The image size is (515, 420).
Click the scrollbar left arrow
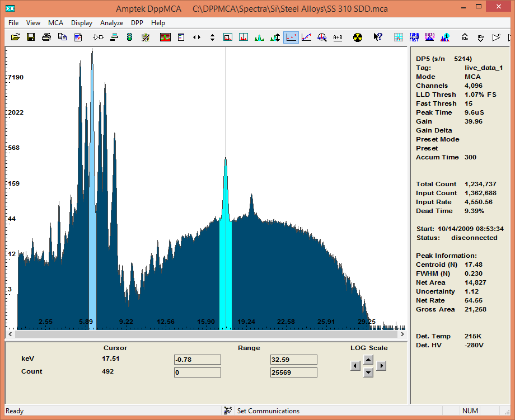click(x=10, y=334)
